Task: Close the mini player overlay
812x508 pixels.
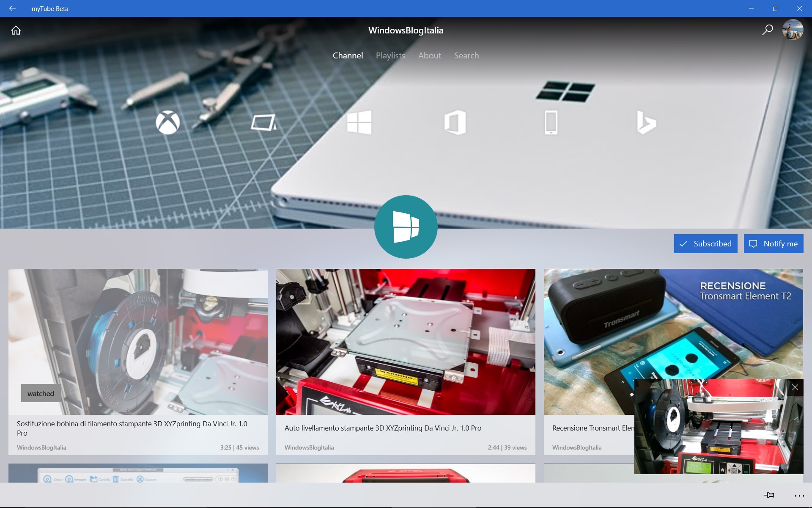Action: (795, 387)
